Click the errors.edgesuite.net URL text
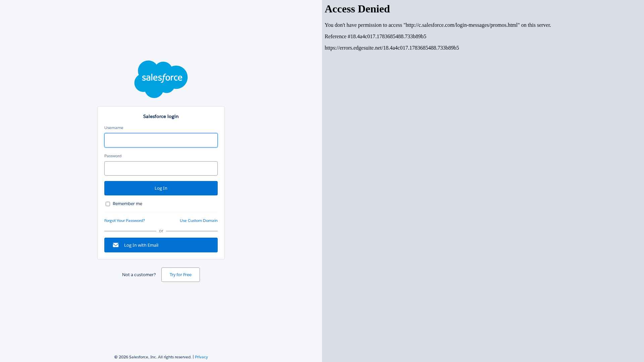 click(392, 48)
